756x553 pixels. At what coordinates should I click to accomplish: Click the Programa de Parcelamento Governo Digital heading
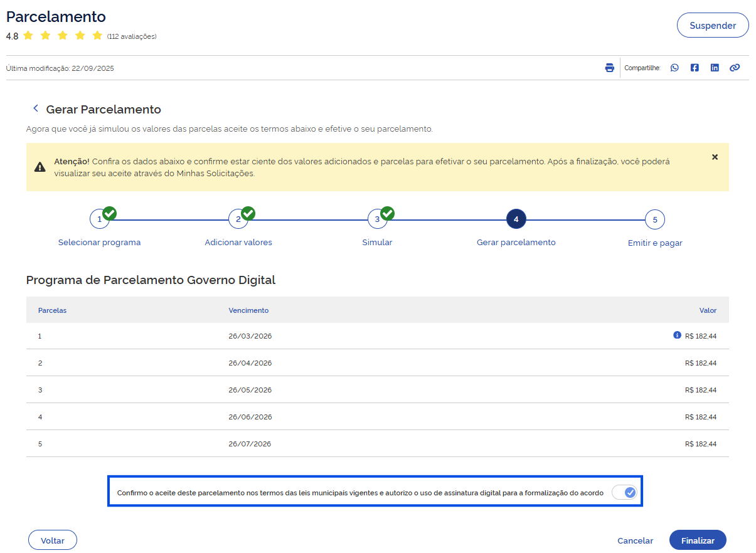pos(151,280)
